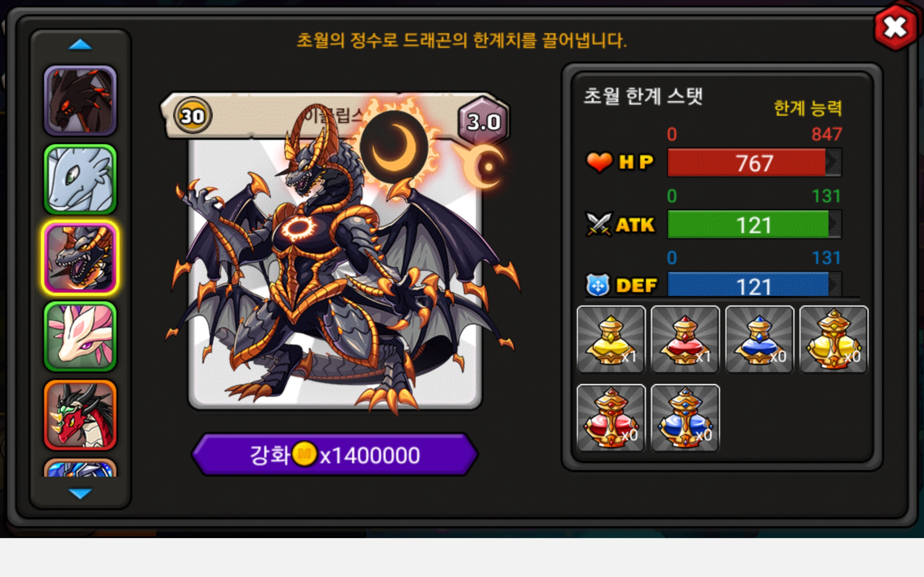This screenshot has width=924, height=577.
Task: Choose the highlighted eclipse dragon thumbnail
Action: [x=80, y=257]
